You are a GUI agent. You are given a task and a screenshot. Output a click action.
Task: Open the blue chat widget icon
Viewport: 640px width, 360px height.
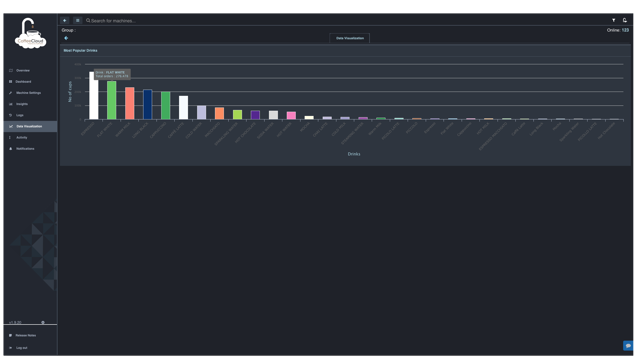(628, 346)
